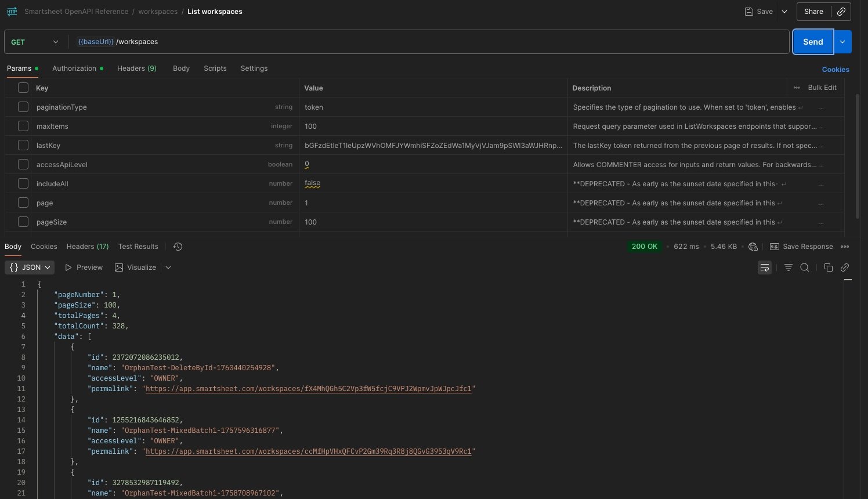Open the ellipsis in the paginationType description cell
Viewport: 868px width, 499px height.
[x=821, y=107]
